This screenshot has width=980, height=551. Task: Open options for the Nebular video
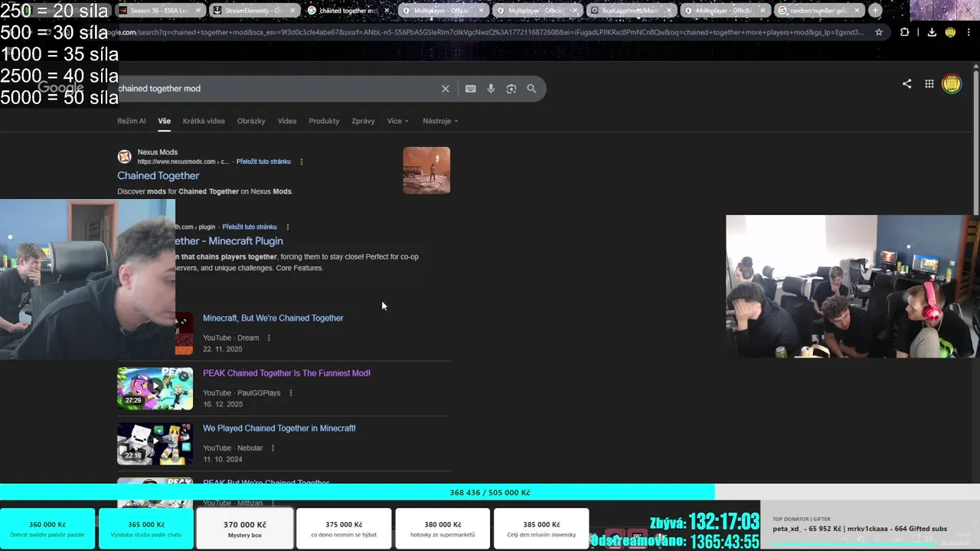click(273, 448)
